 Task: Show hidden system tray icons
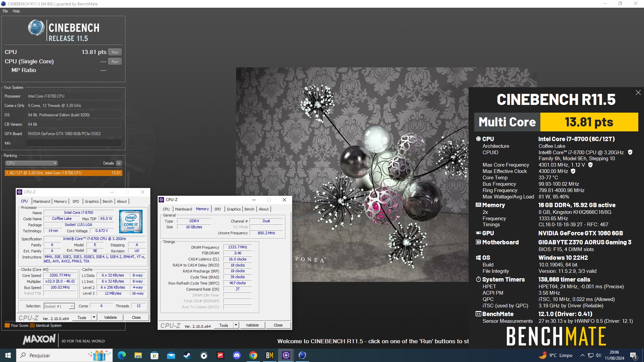point(582,355)
